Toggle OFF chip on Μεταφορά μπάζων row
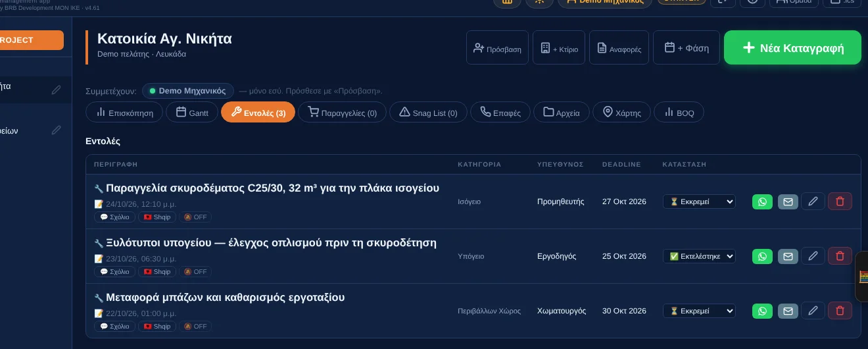 tap(195, 326)
